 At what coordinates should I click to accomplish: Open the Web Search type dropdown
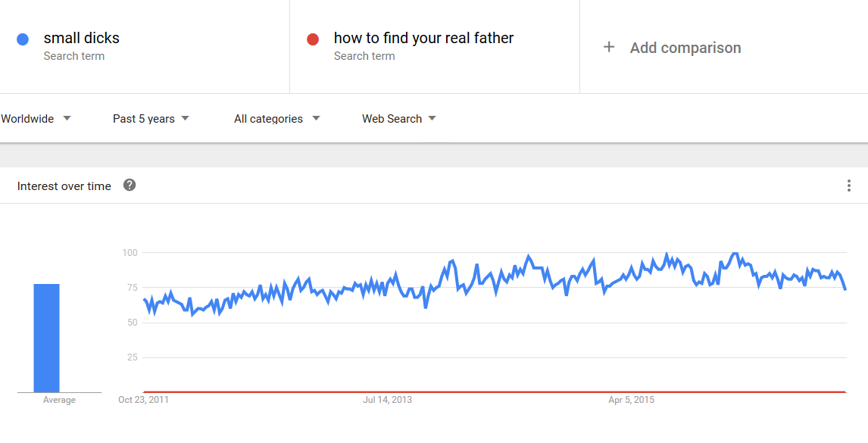(x=399, y=118)
